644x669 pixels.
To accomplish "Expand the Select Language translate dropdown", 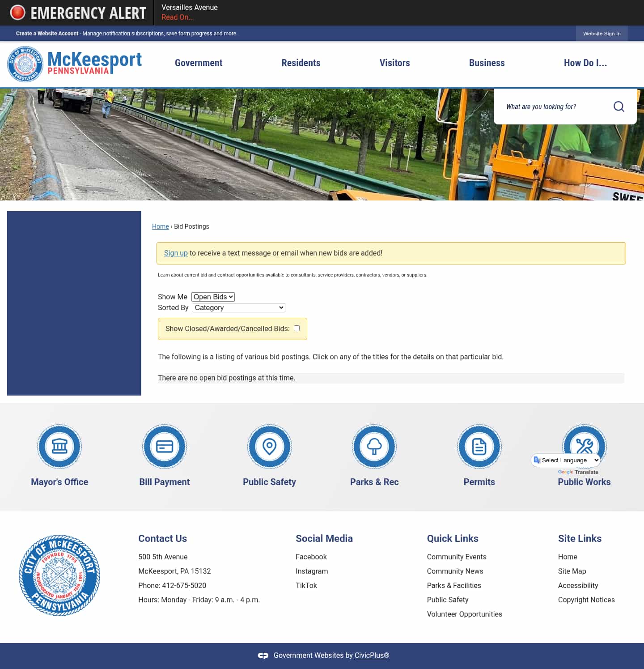I will [x=566, y=460].
